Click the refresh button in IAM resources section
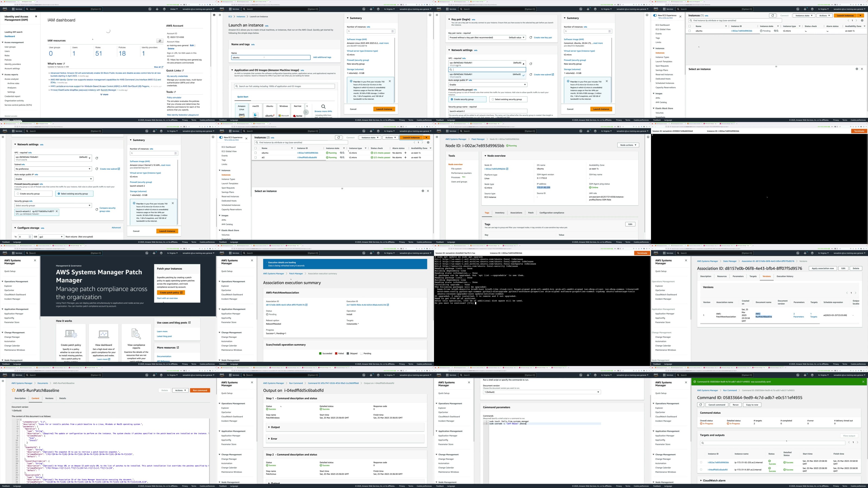This screenshot has height=488, width=868. pos(160,41)
